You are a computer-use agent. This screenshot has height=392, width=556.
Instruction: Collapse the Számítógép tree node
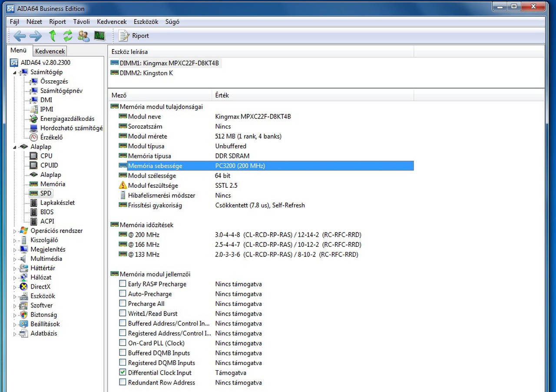tap(15, 73)
